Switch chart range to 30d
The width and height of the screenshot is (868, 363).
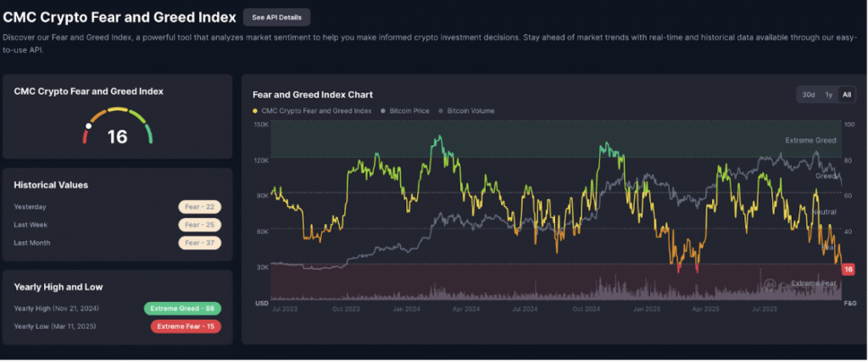809,95
